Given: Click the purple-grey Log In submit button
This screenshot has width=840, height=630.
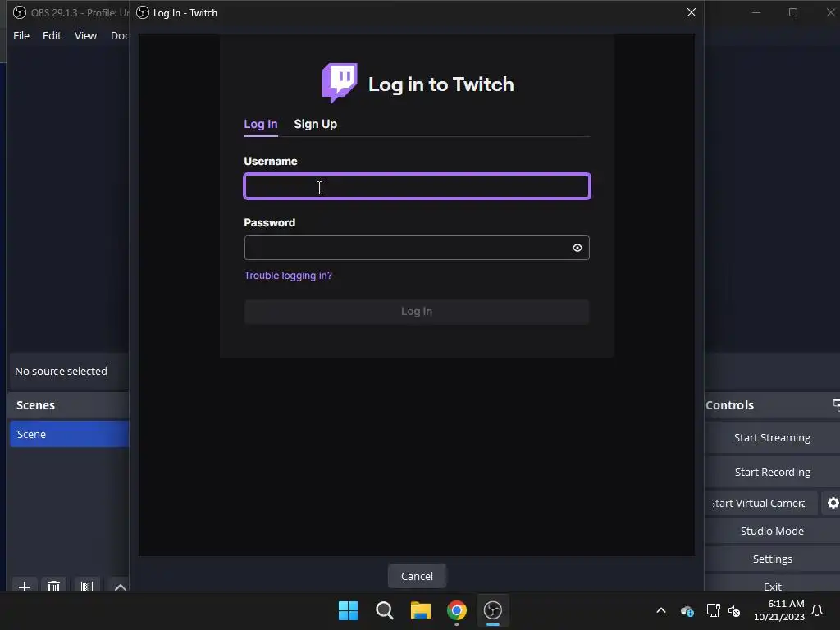Looking at the screenshot, I should (417, 311).
